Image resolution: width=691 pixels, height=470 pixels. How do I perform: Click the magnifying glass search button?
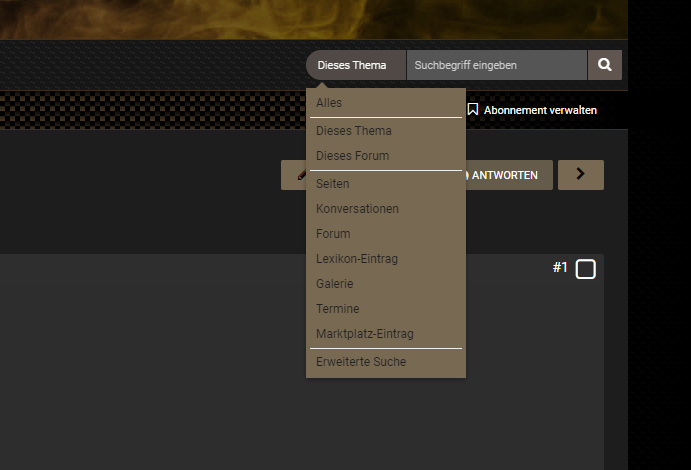coord(604,65)
